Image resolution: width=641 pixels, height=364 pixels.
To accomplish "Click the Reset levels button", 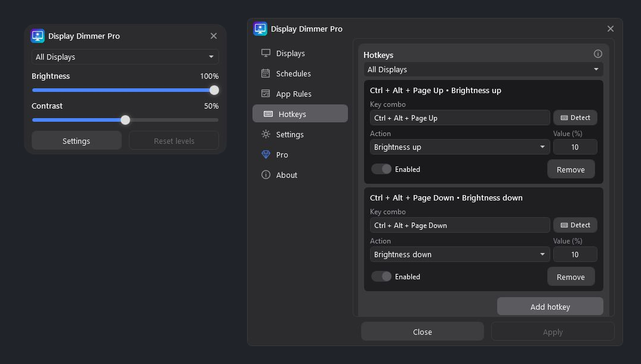I will pos(174,141).
